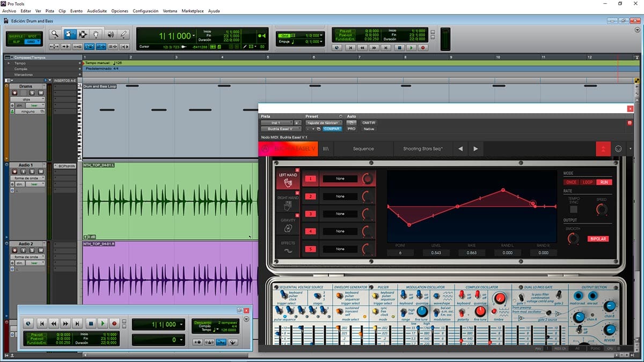Select modulation slot 3 red button

310,214
